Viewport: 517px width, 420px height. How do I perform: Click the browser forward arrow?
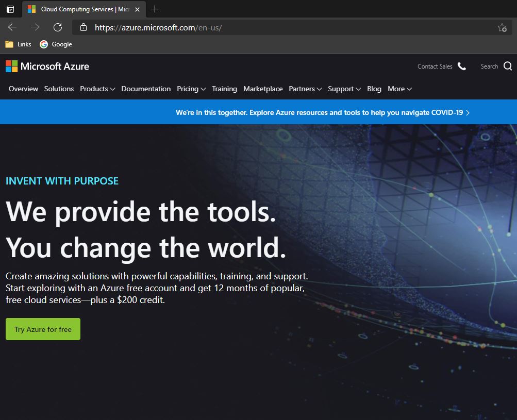(x=35, y=27)
